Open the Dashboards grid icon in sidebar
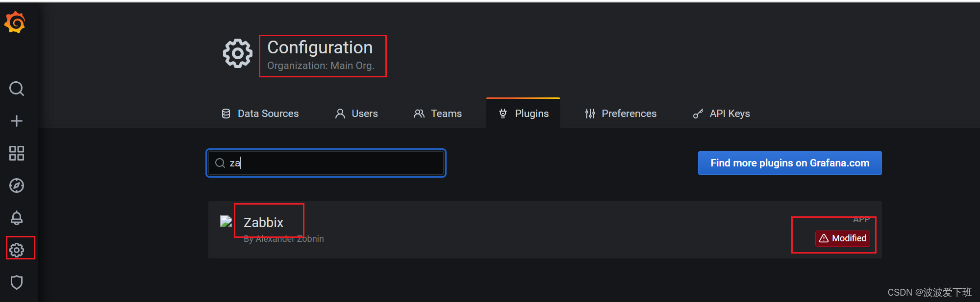 pyautogui.click(x=17, y=153)
